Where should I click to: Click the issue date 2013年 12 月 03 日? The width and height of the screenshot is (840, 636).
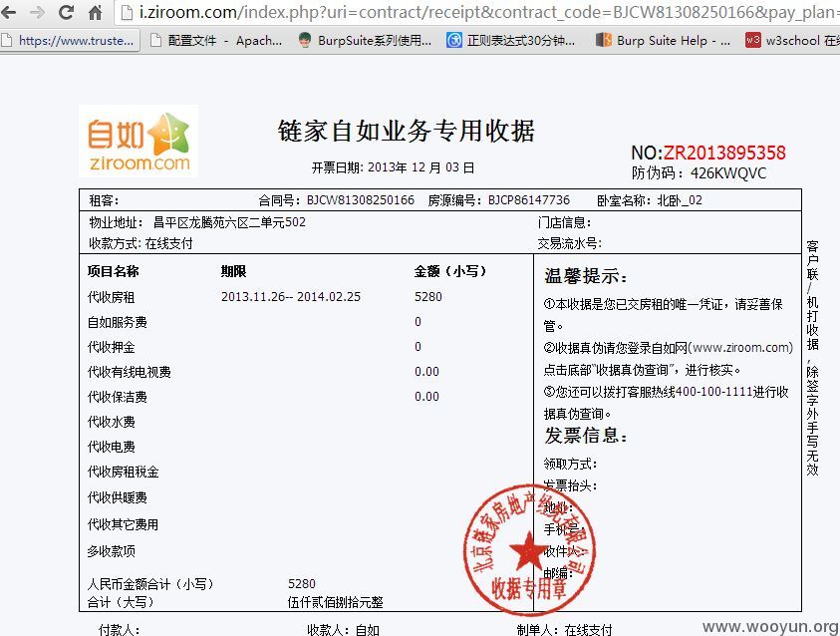coord(421,167)
